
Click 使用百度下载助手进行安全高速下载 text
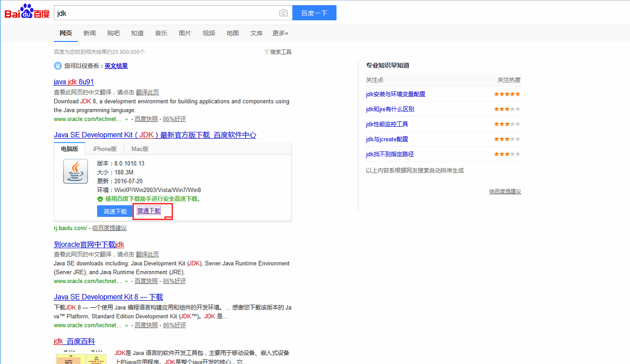153,199
